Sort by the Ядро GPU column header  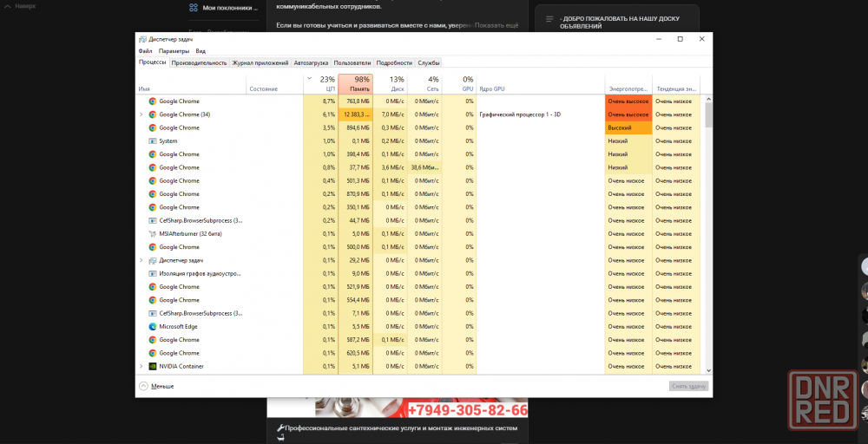pyautogui.click(x=540, y=84)
